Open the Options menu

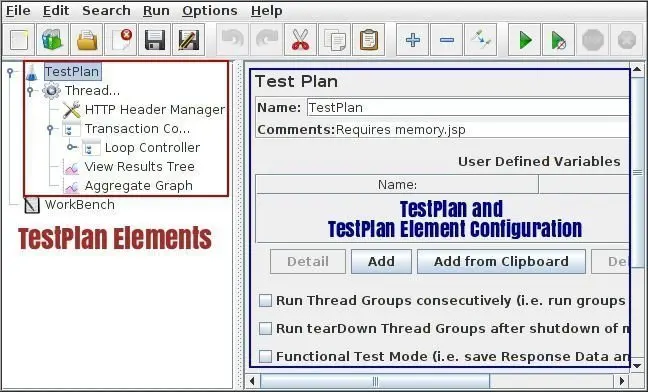coord(210,11)
